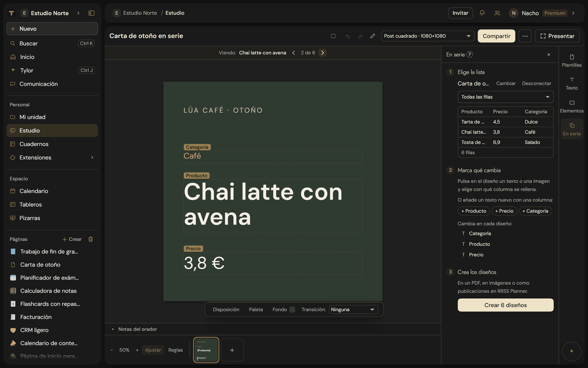This screenshot has height=368, width=588.
Task: Open notifications bell
Action: click(x=482, y=13)
